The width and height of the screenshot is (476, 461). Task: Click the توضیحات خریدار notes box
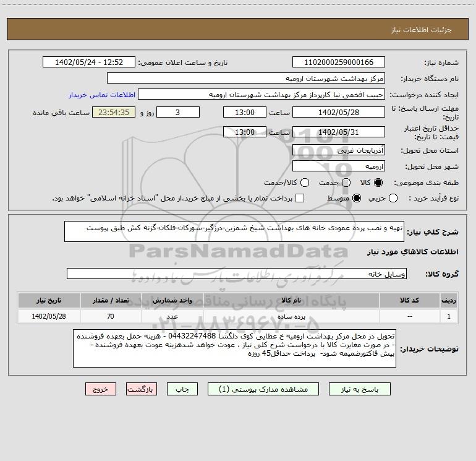coord(234,348)
